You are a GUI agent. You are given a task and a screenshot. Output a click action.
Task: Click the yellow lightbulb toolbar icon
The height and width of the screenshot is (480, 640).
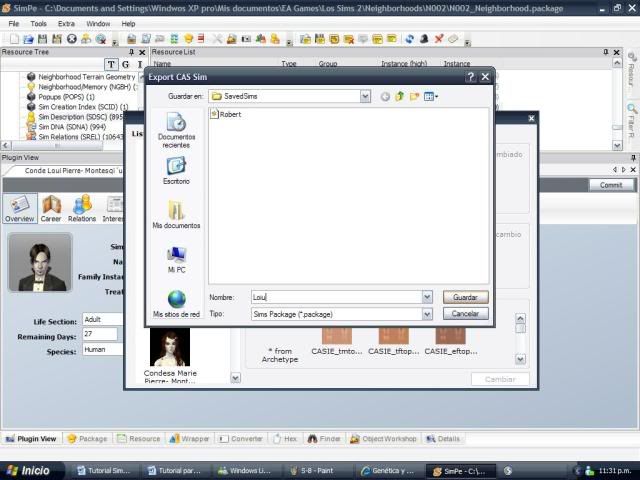(188, 39)
